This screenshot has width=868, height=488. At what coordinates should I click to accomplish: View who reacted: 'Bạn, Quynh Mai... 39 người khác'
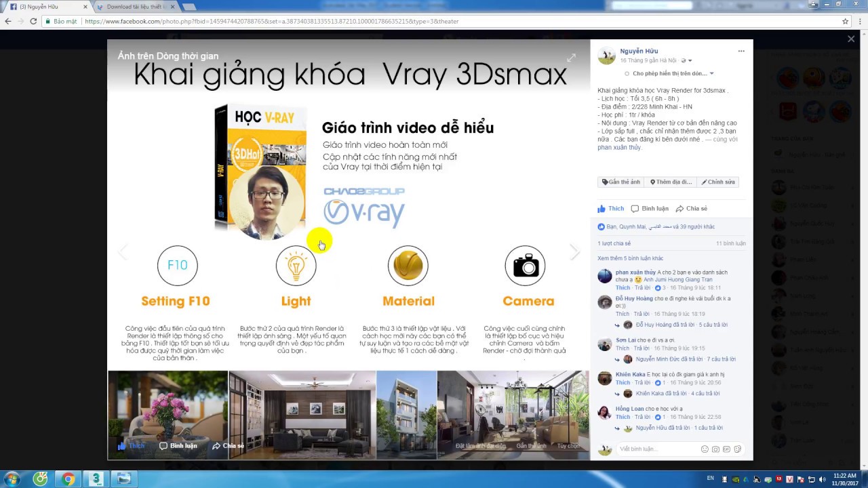656,227
